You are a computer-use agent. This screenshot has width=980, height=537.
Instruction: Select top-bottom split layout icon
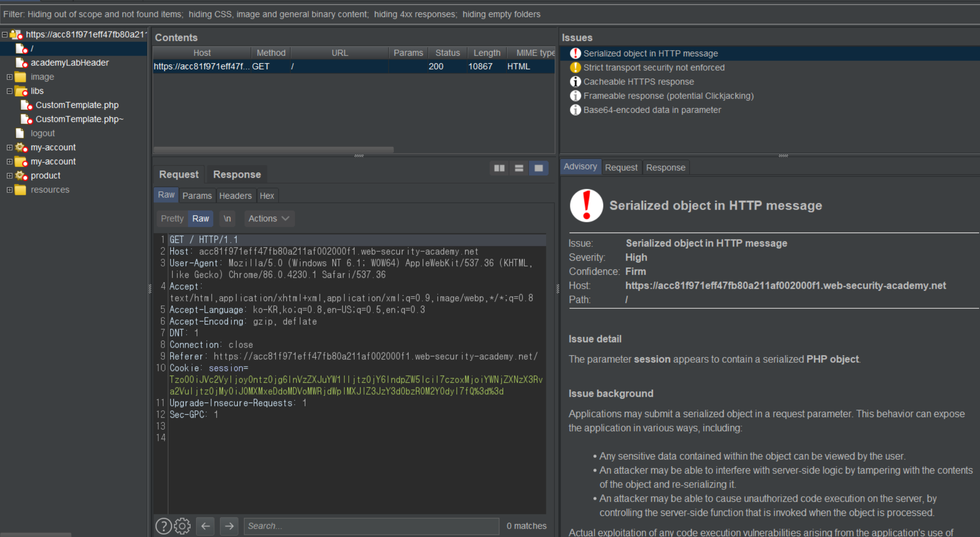click(519, 168)
